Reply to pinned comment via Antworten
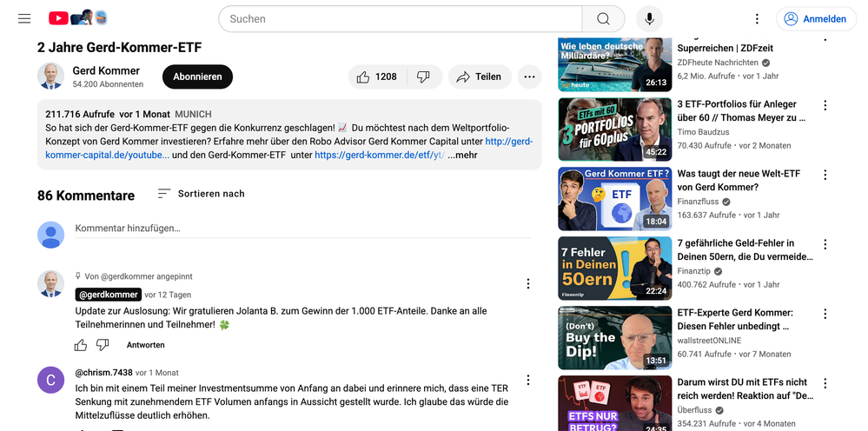Viewport: 868px width, 431px height. pyautogui.click(x=146, y=345)
